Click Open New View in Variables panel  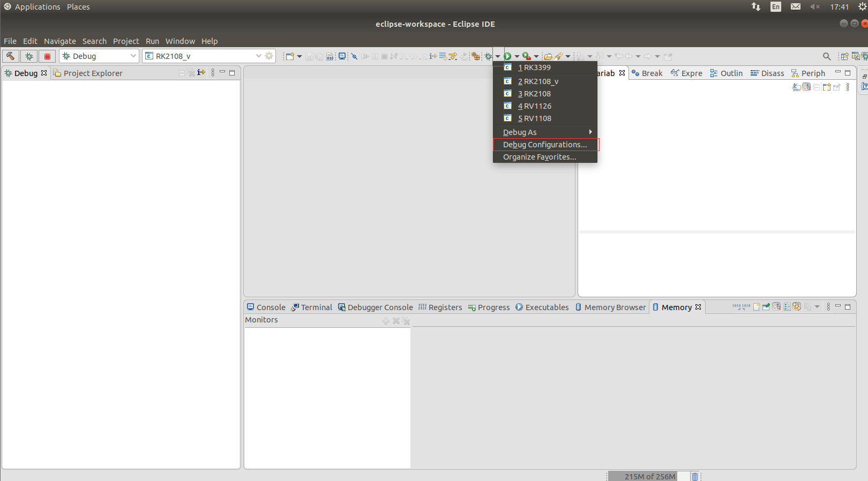tap(827, 87)
